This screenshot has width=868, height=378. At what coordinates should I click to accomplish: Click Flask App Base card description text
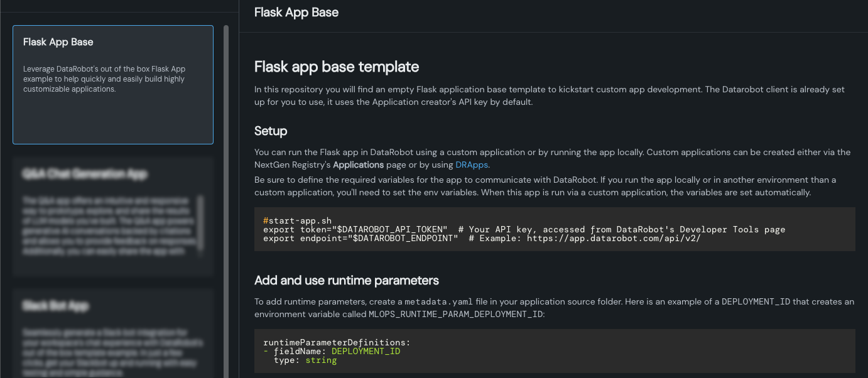click(x=104, y=79)
